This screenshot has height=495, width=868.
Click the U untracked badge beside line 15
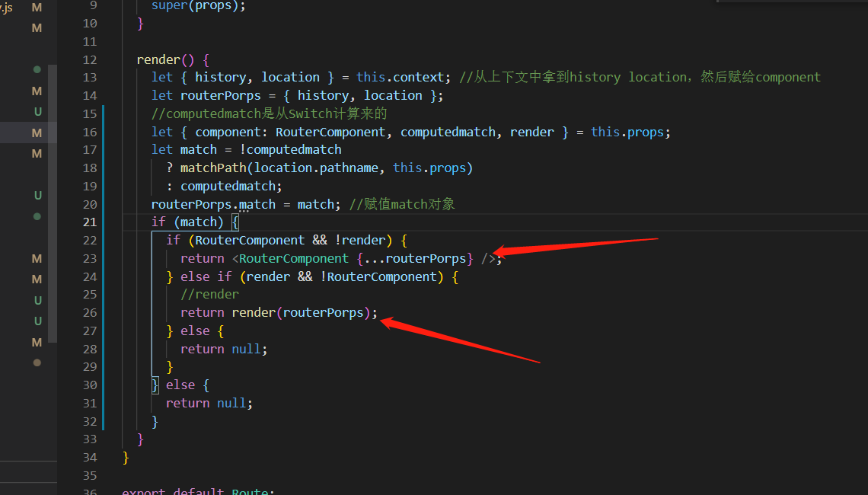point(37,111)
